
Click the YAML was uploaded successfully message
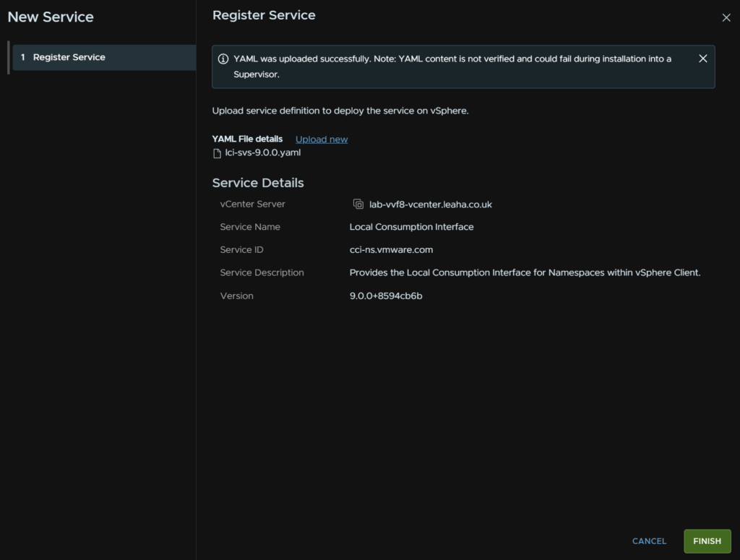coord(452,66)
